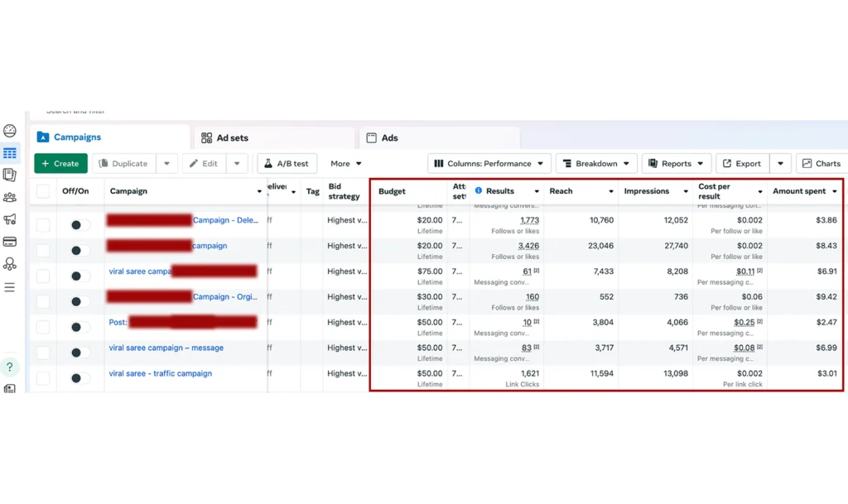This screenshot has width=848, height=504.
Task: Click the green Create button
Action: [x=60, y=164]
